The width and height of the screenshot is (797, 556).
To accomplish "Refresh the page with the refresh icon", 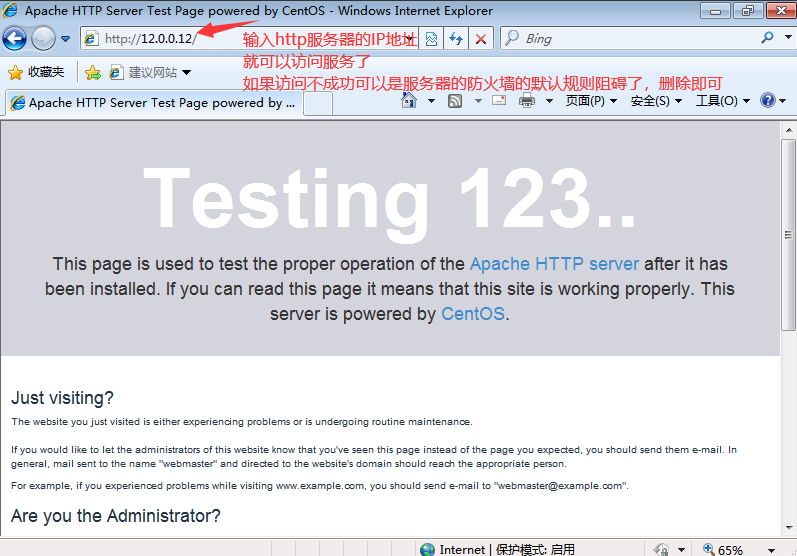I will (x=456, y=39).
